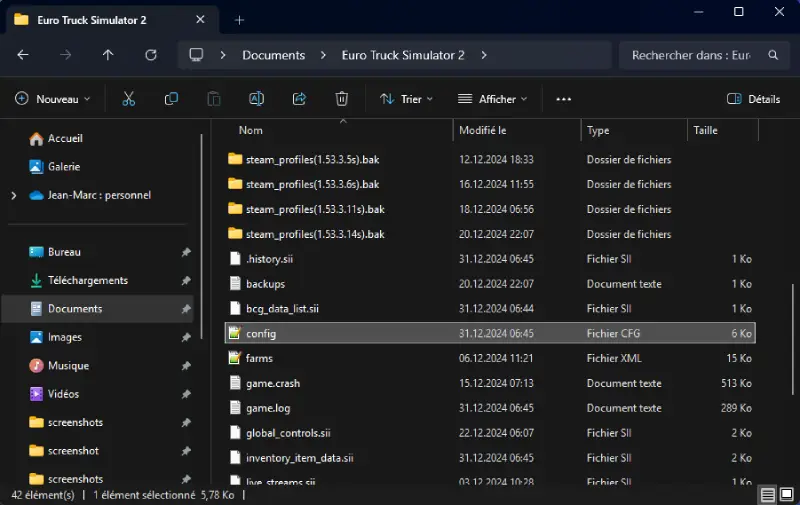Refresh the current folder view
800x505 pixels.
point(151,55)
